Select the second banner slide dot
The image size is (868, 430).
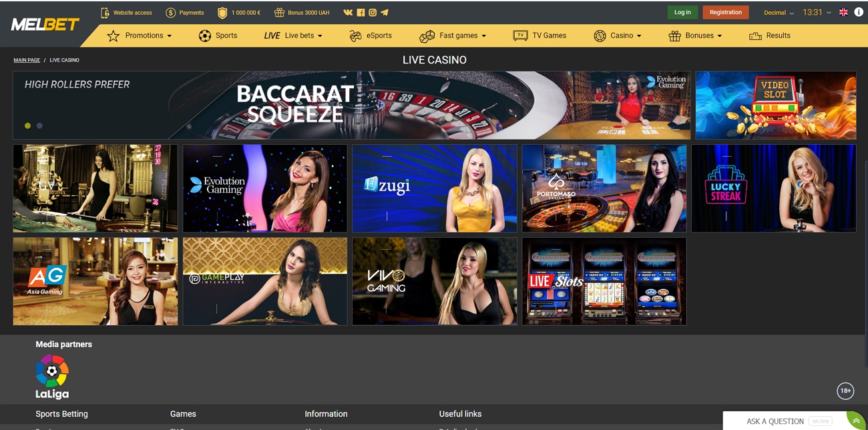tap(39, 126)
